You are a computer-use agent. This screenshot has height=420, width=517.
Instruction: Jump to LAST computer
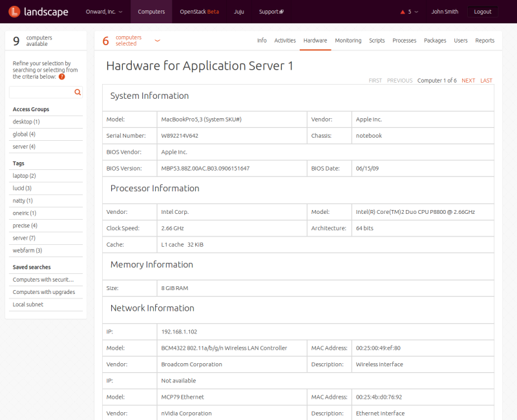(x=486, y=81)
